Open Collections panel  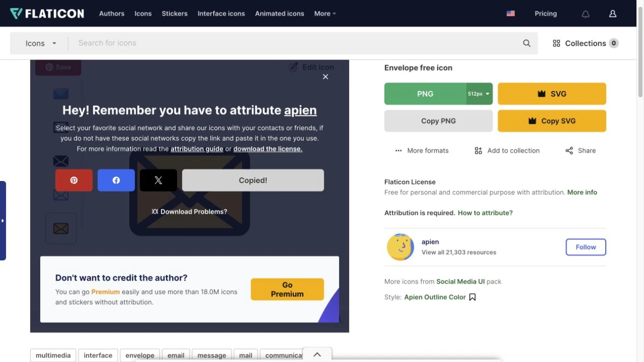coord(585,43)
